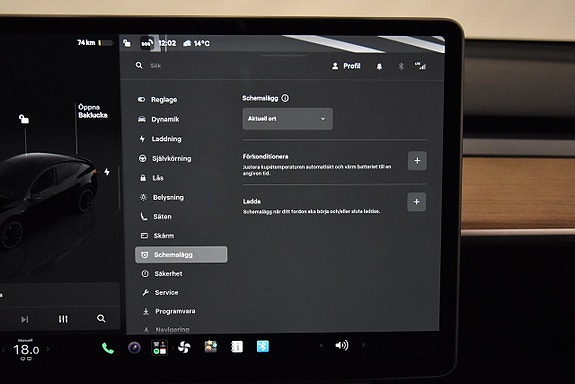Open the Laddning charging section

[160, 139]
